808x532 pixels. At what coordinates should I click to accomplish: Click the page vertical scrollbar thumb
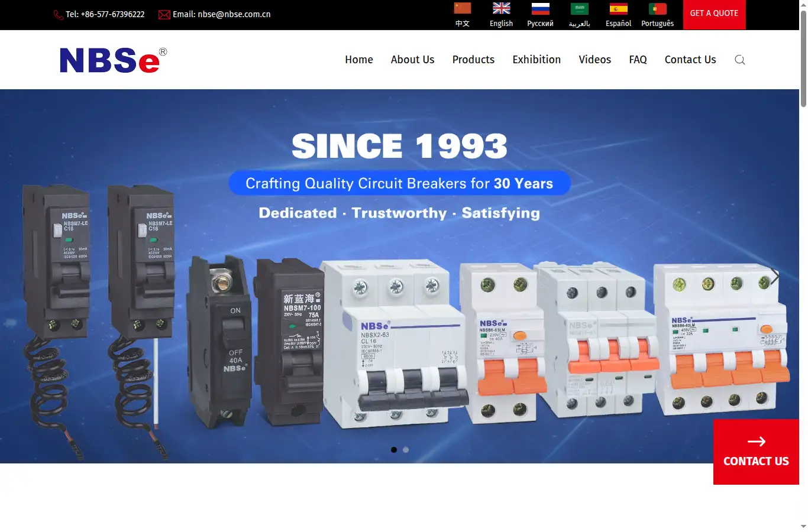[x=803, y=58]
